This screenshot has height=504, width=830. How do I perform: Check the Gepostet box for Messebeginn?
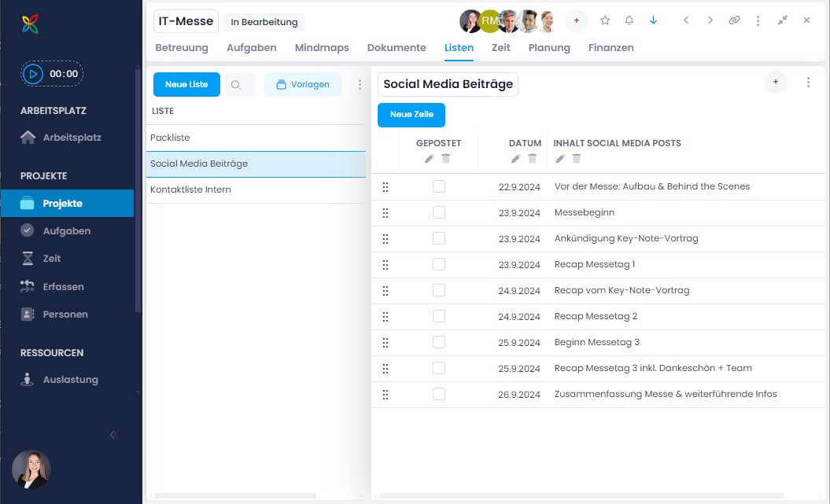pyautogui.click(x=439, y=212)
